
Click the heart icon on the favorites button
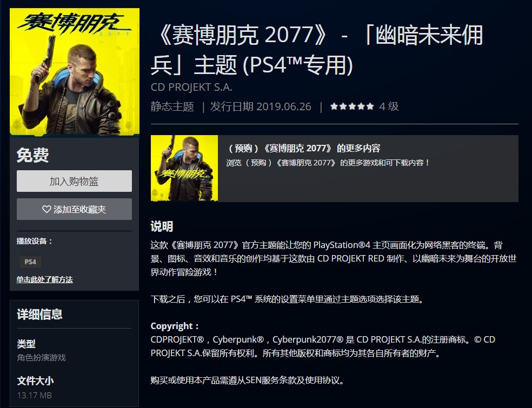tap(46, 209)
